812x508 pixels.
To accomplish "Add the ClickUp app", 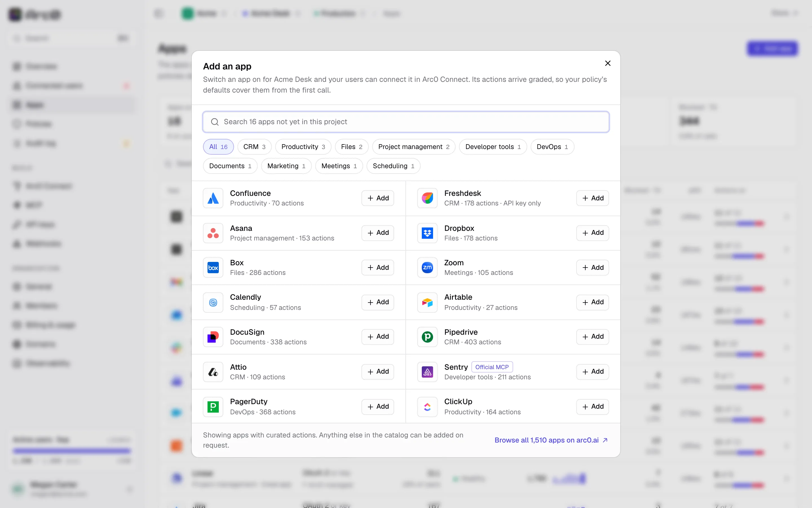I will 593,406.
